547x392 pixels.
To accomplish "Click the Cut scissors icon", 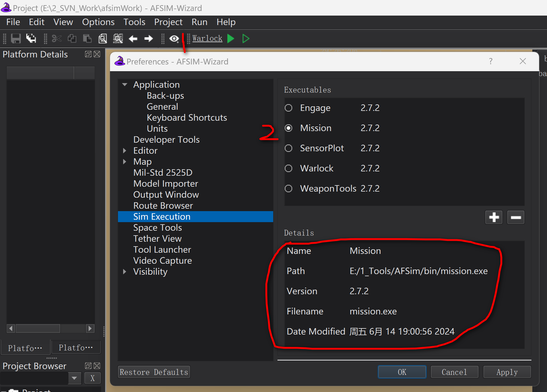I will pyautogui.click(x=57, y=38).
